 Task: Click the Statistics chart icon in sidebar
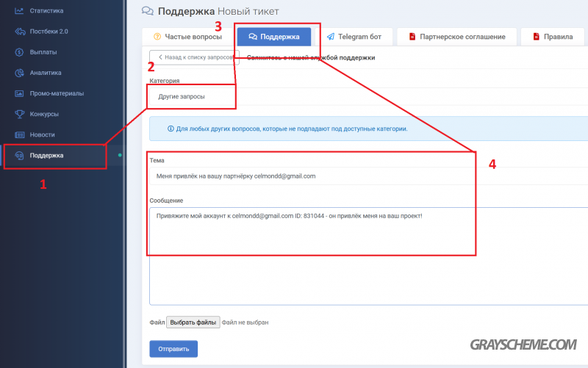[20, 11]
